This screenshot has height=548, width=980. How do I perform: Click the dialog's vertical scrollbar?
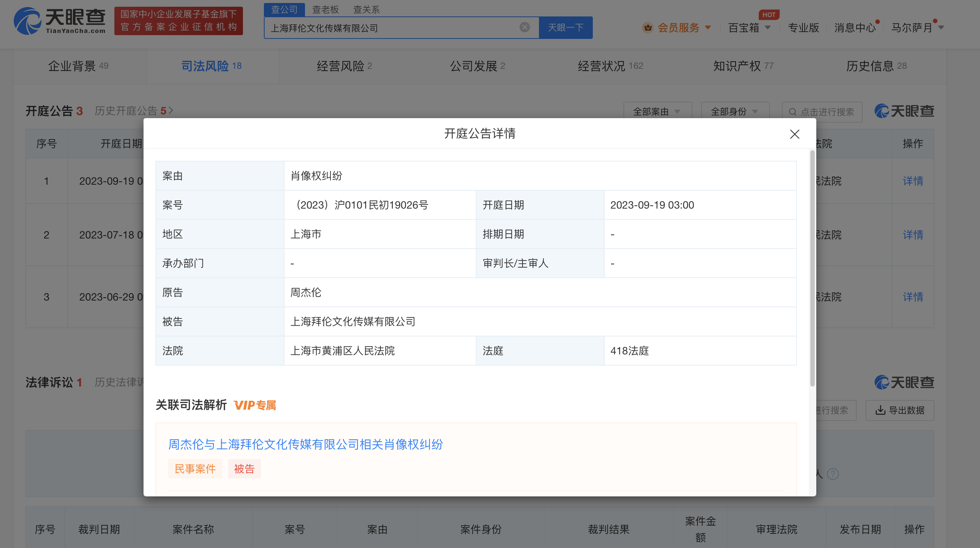point(812,268)
